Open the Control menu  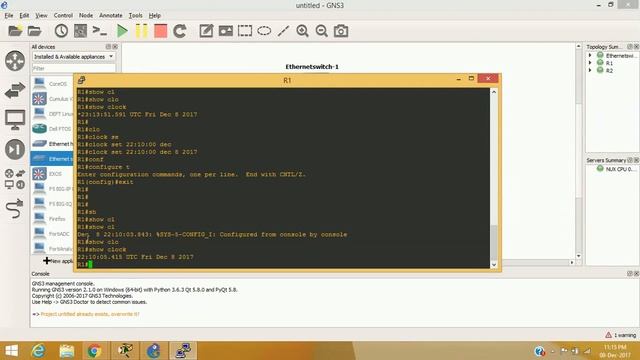(63, 16)
